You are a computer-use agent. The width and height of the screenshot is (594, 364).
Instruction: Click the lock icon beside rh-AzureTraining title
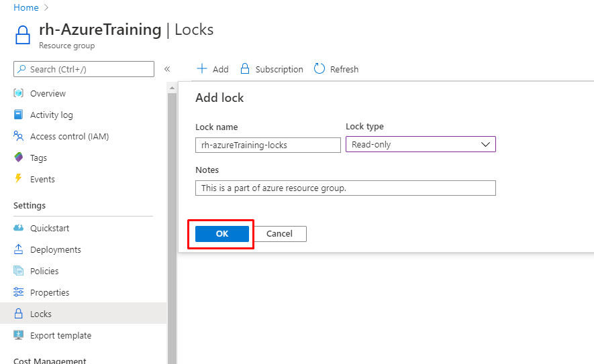coord(23,35)
